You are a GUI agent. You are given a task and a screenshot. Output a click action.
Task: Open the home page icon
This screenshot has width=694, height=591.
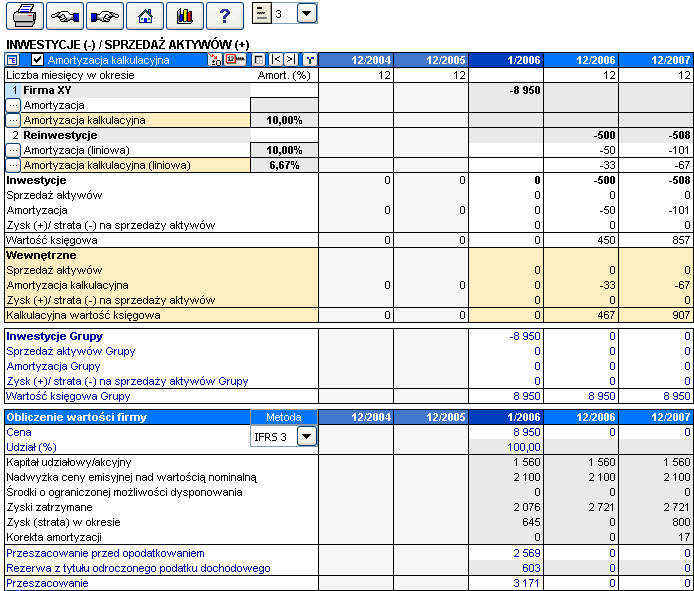coord(145,16)
